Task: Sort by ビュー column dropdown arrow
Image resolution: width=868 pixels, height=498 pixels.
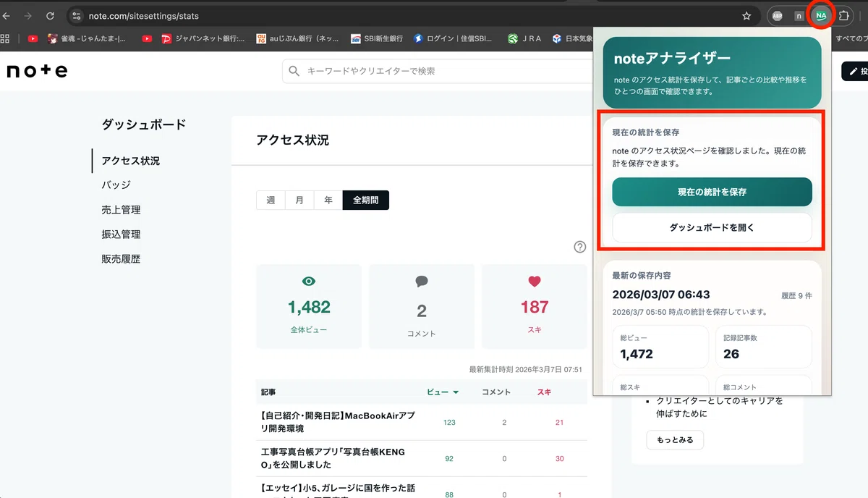Action: [456, 392]
